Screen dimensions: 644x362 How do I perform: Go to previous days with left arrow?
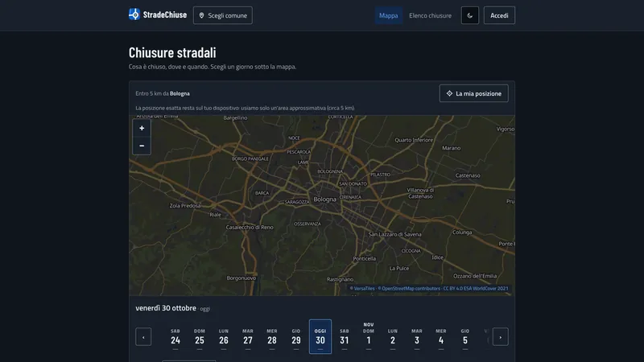[x=143, y=337]
